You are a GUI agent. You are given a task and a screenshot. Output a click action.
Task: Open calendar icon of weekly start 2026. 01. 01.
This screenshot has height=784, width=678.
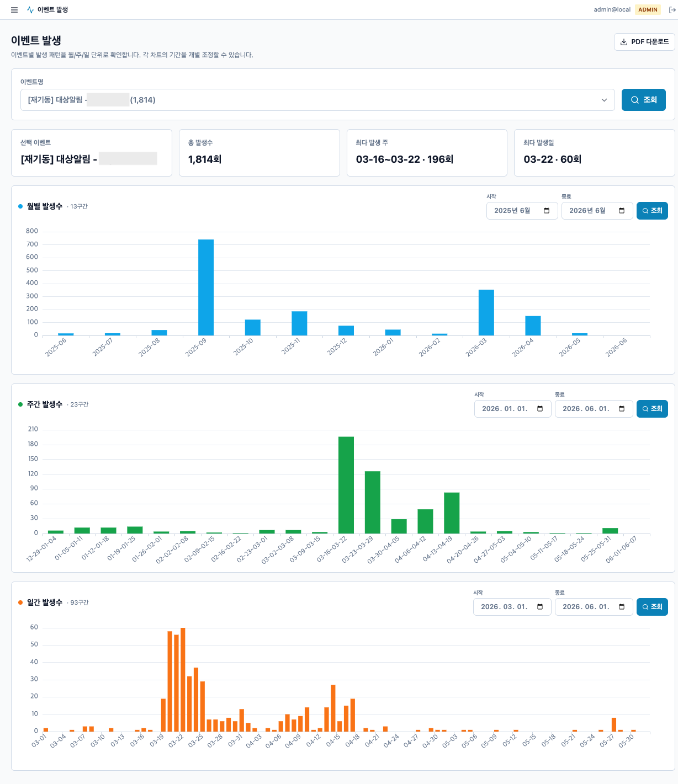point(540,409)
